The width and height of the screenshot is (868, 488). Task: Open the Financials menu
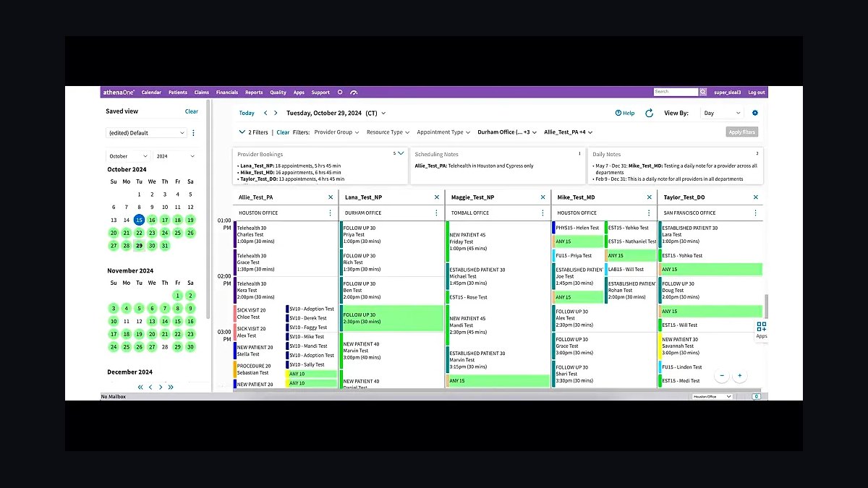[x=227, y=93]
